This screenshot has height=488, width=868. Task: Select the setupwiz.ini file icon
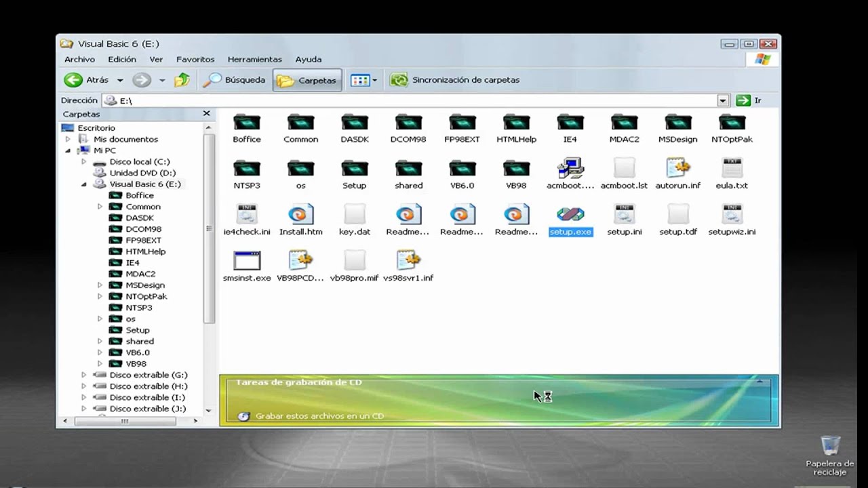tap(732, 214)
